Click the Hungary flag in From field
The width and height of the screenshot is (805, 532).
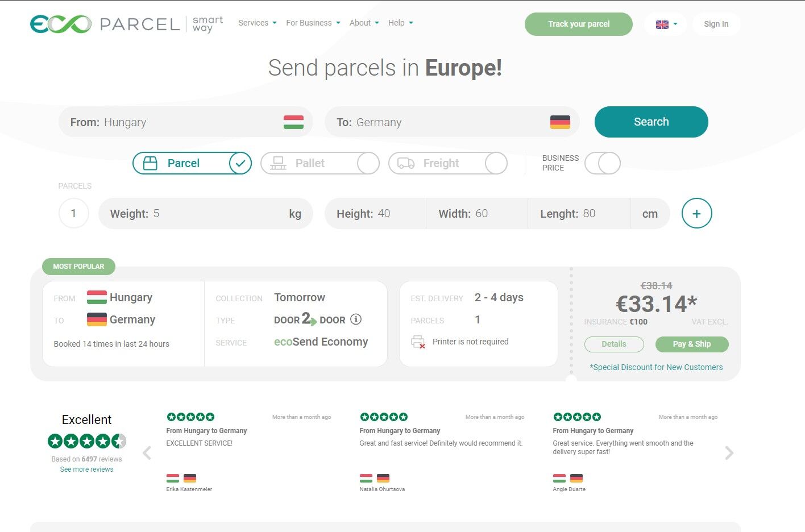(293, 122)
